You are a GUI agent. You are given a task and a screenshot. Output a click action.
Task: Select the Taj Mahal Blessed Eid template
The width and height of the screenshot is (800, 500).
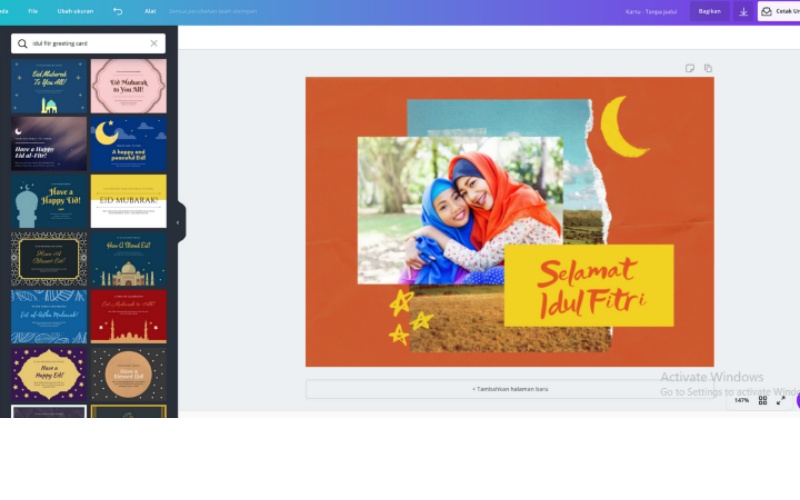coord(129,259)
